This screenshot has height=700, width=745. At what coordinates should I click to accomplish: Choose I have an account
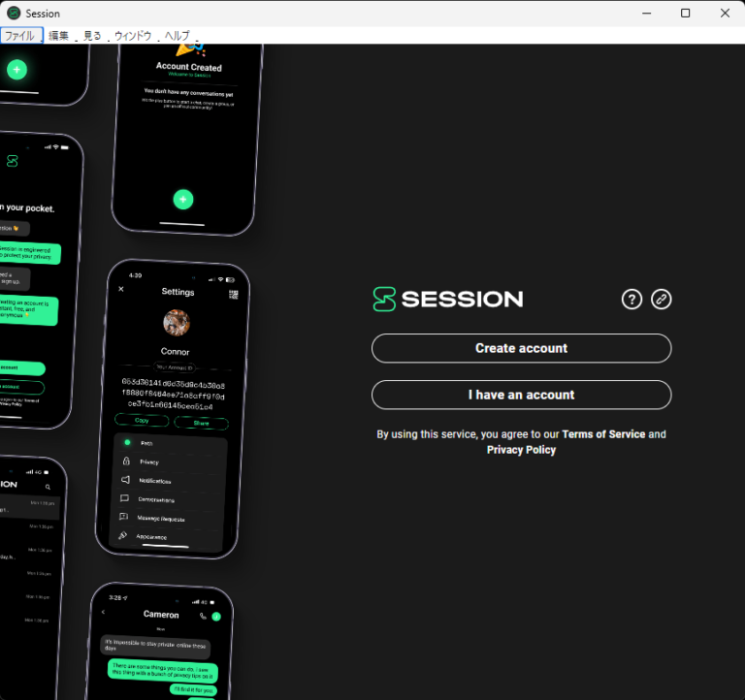tap(521, 395)
